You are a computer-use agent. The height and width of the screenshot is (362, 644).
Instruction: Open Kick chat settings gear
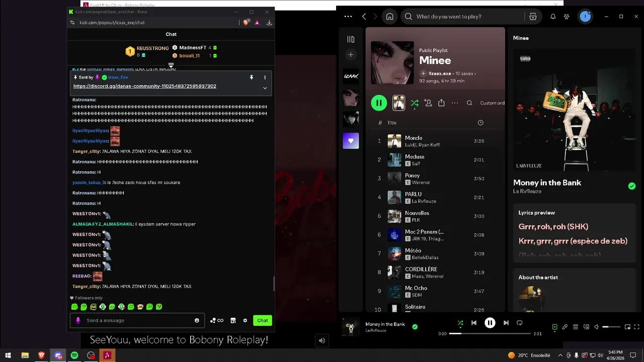[245, 320]
